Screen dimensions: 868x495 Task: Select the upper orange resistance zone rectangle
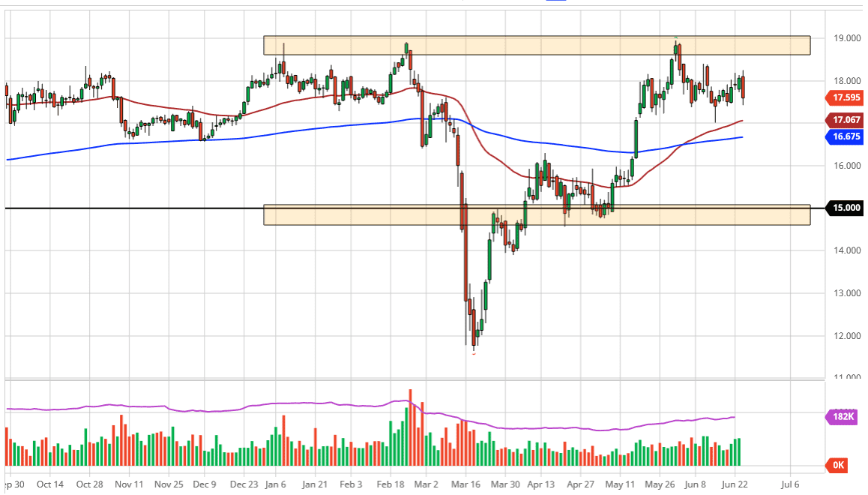pyautogui.click(x=536, y=45)
